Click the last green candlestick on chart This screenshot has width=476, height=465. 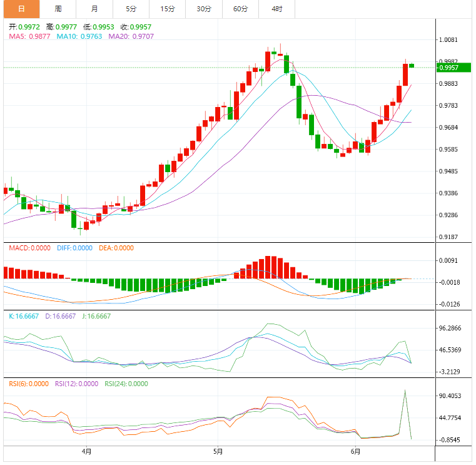coord(412,65)
